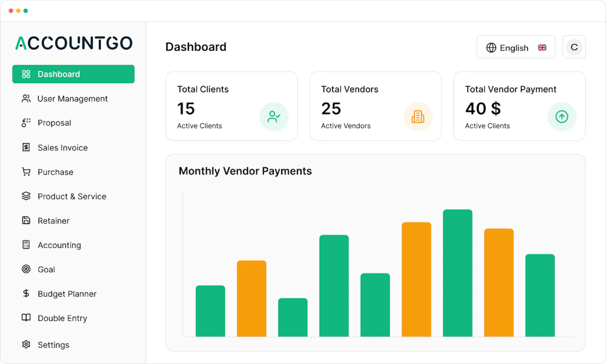Click the Total Clients user-check icon
The image size is (606, 364).
tap(274, 117)
